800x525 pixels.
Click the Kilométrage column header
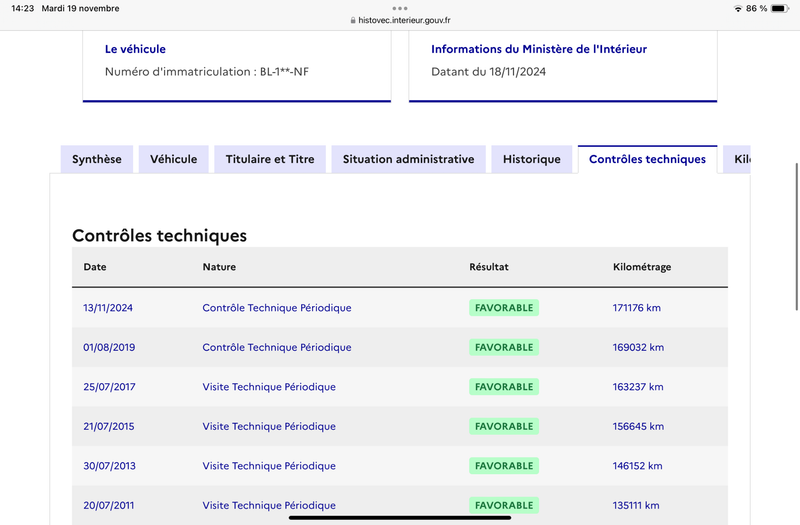click(642, 267)
